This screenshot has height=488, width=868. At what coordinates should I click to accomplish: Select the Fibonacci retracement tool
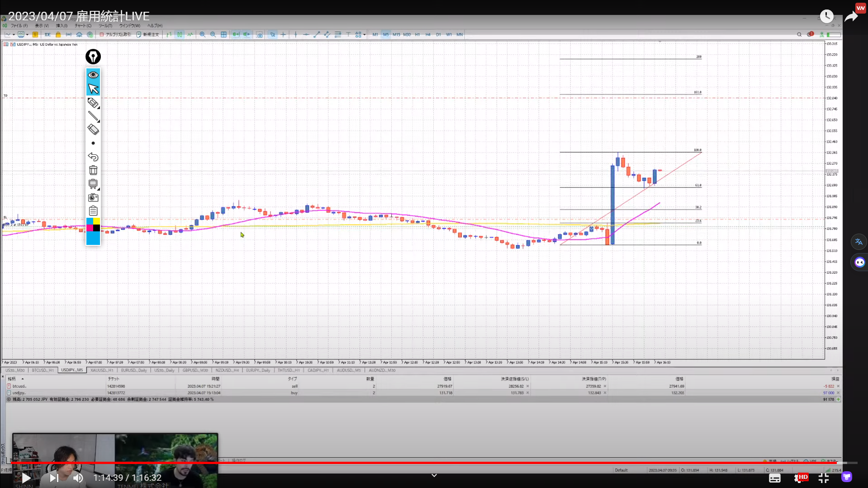click(338, 34)
